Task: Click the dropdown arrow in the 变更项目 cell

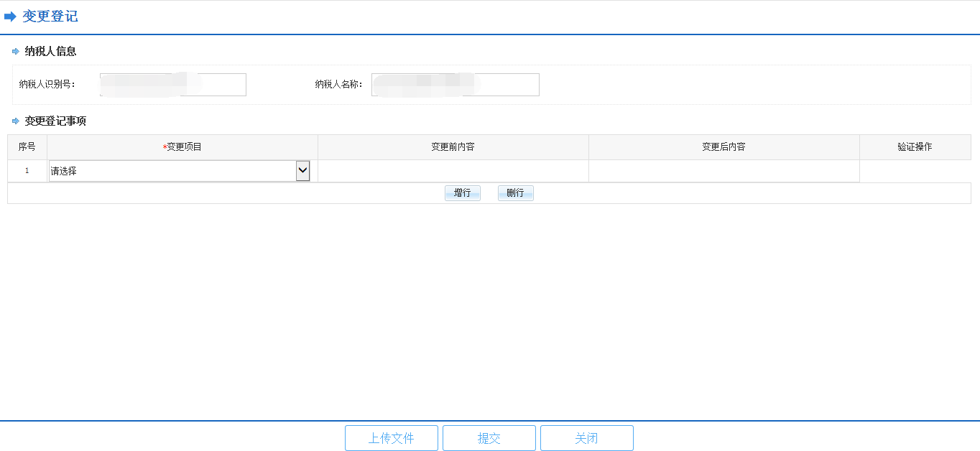Action: [x=304, y=170]
